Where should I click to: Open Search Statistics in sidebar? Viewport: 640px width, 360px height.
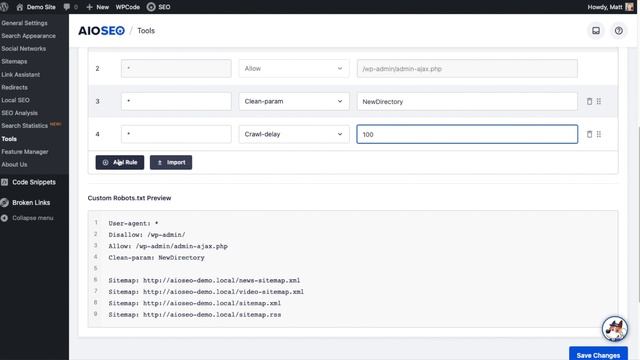tap(24, 126)
